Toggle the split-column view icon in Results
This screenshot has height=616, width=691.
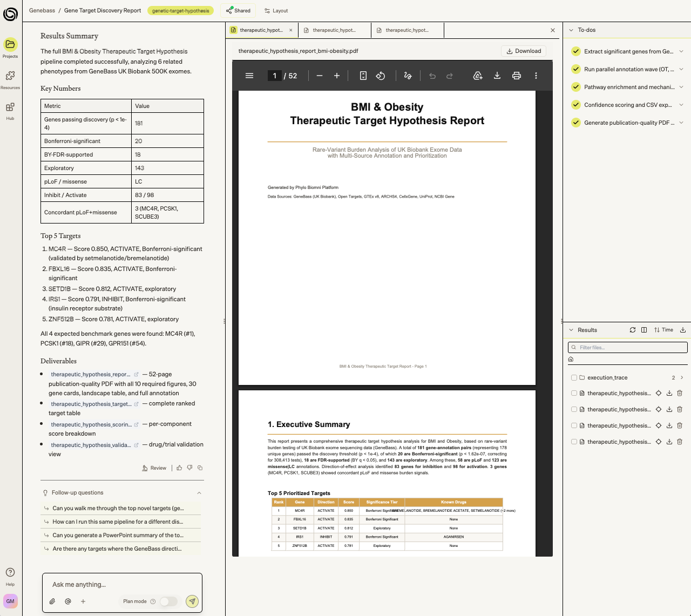point(644,330)
